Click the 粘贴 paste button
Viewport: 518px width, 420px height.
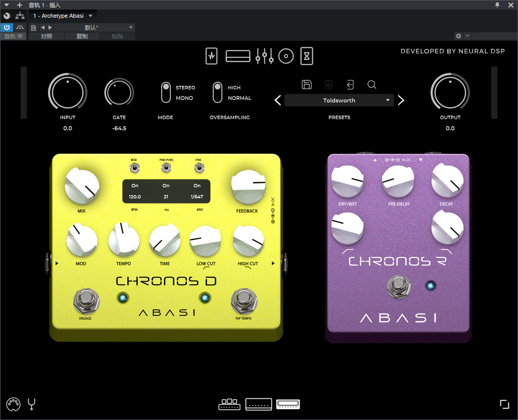(117, 36)
